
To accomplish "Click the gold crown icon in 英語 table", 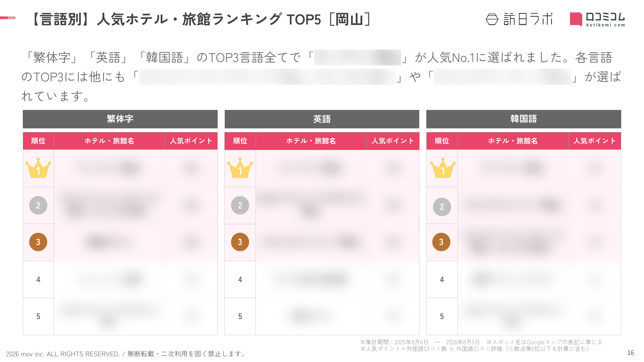I will pos(240,168).
